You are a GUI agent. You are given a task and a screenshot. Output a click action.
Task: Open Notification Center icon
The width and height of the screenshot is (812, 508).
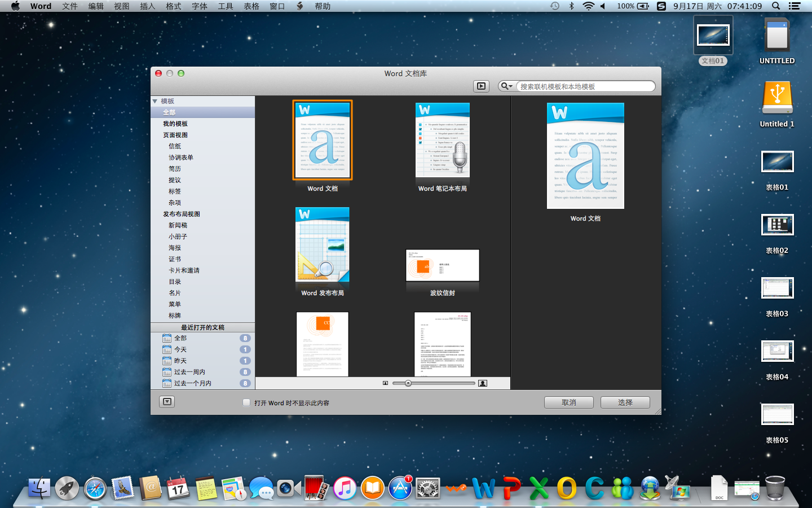(795, 6)
